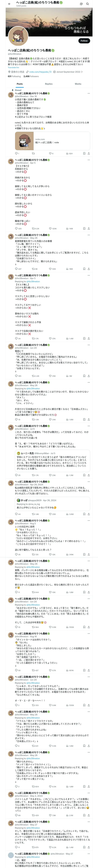Click the Translate bio link
This screenshot has width=98, height=868.
click(x=14, y=67)
